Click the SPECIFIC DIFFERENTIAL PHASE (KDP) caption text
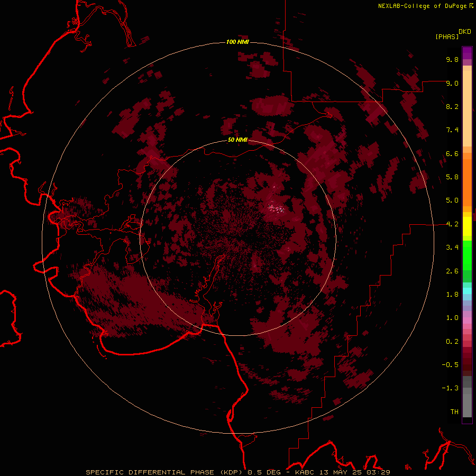 pyautogui.click(x=164, y=472)
